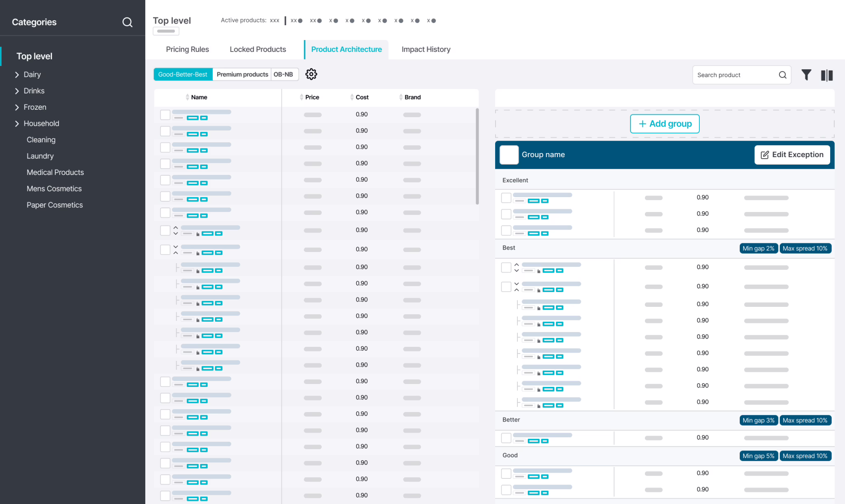The height and width of the screenshot is (504, 845).
Task: Sort by the Price column arrows
Action: pyautogui.click(x=302, y=97)
